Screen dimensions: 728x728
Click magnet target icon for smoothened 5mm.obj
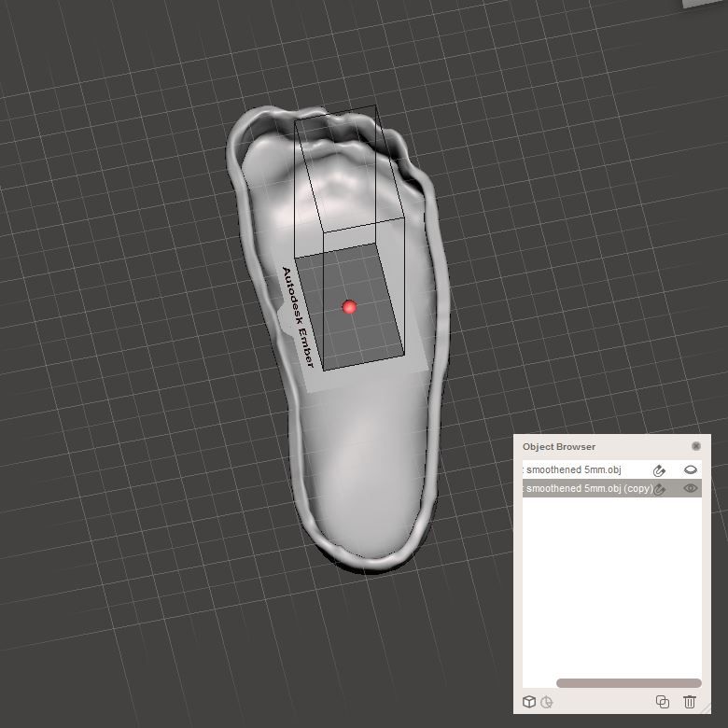pos(659,470)
